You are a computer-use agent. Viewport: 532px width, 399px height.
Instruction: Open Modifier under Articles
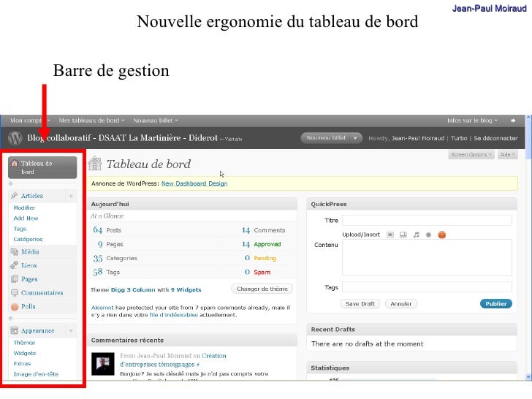click(24, 208)
